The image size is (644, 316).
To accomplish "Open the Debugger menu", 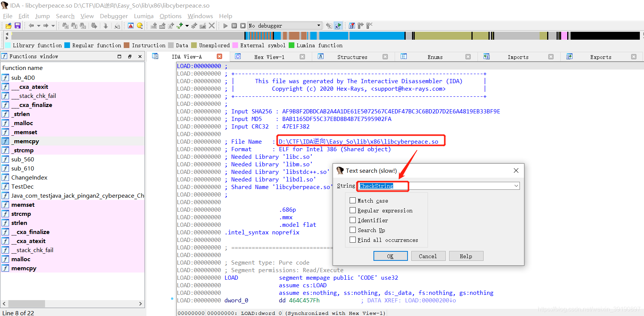I will pos(114,16).
